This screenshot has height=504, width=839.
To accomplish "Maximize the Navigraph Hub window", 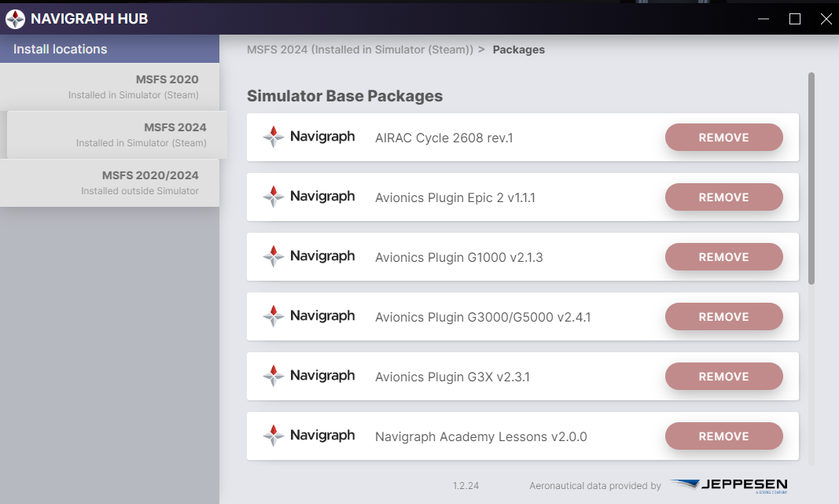I will tap(795, 19).
